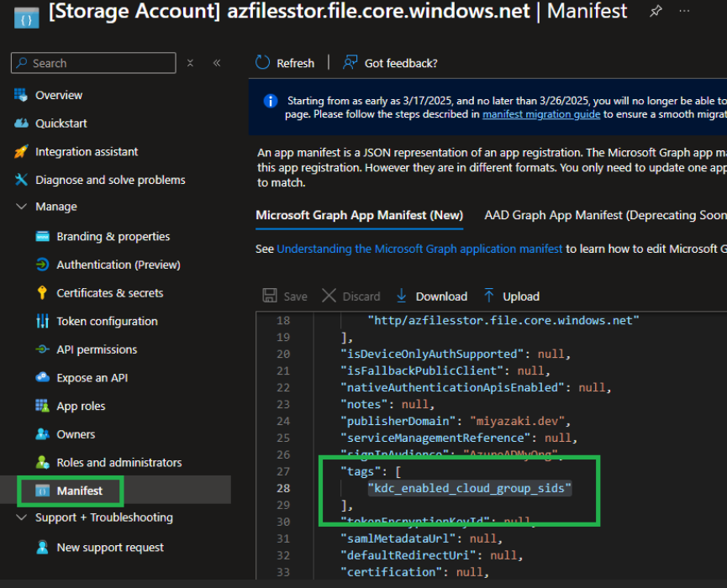The image size is (727, 588).
Task: Collapse the Support + Troubleshooting section
Action: (x=22, y=517)
